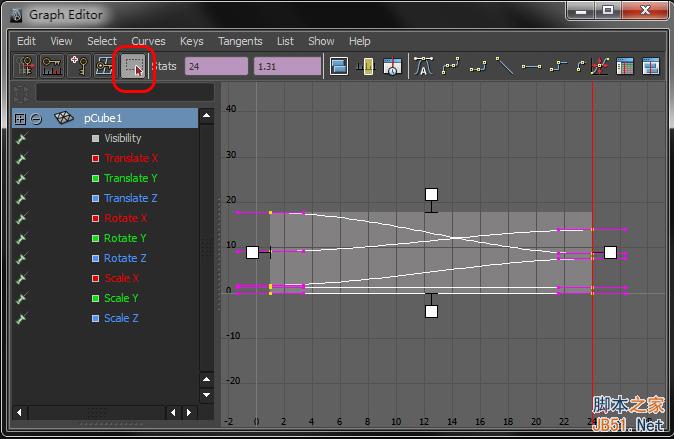Select the Translate Y channel label
Image resolution: width=674 pixels, height=439 pixels.
131,178
